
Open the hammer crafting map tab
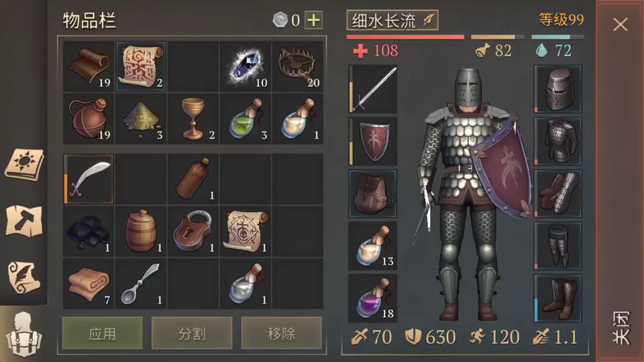(x=24, y=221)
